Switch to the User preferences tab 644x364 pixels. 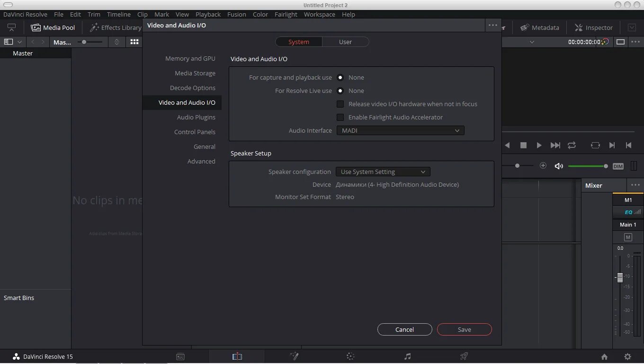click(345, 42)
